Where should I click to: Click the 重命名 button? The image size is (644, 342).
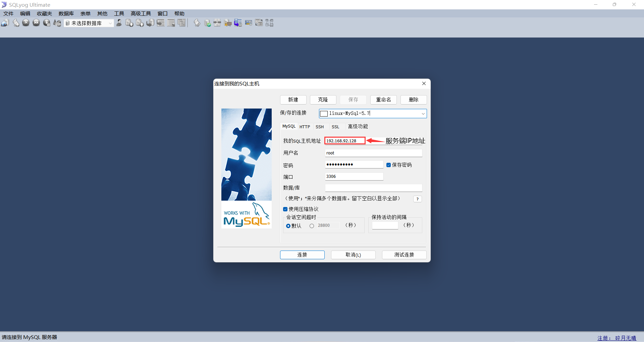383,99
